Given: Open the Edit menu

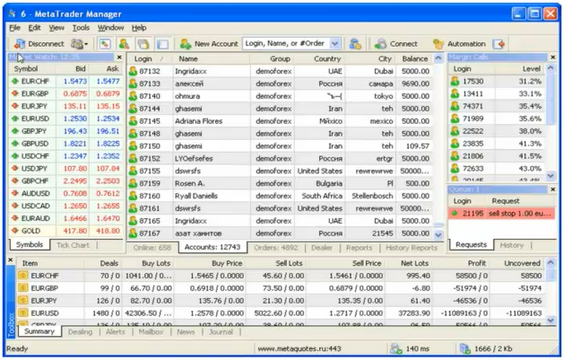Looking at the screenshot, I should 34,28.
